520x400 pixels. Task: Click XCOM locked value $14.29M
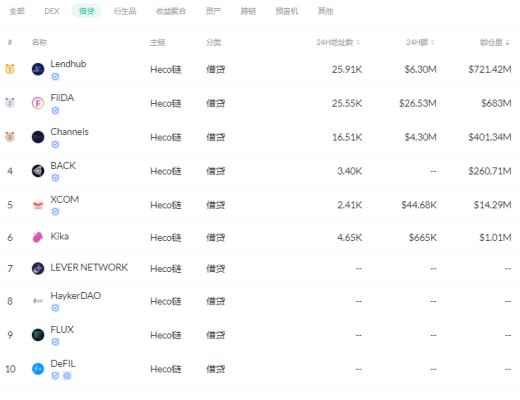(x=493, y=205)
